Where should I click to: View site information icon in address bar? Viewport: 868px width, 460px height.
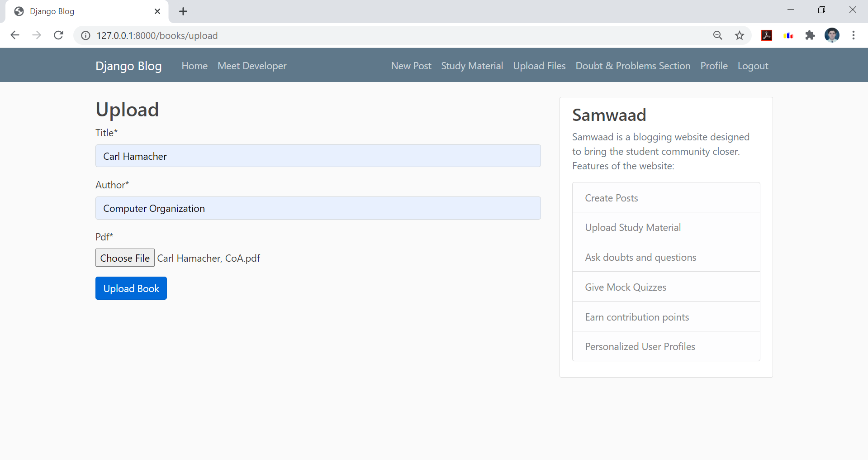85,36
